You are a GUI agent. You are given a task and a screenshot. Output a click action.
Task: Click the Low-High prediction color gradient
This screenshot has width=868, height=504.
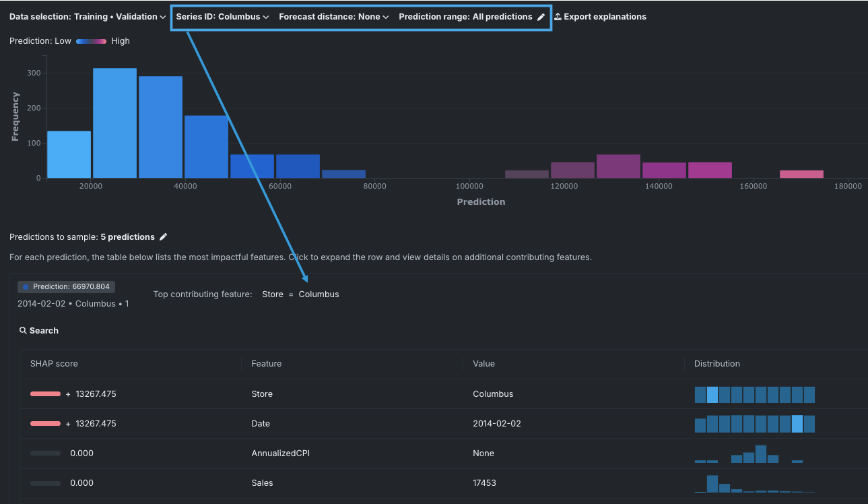point(91,41)
